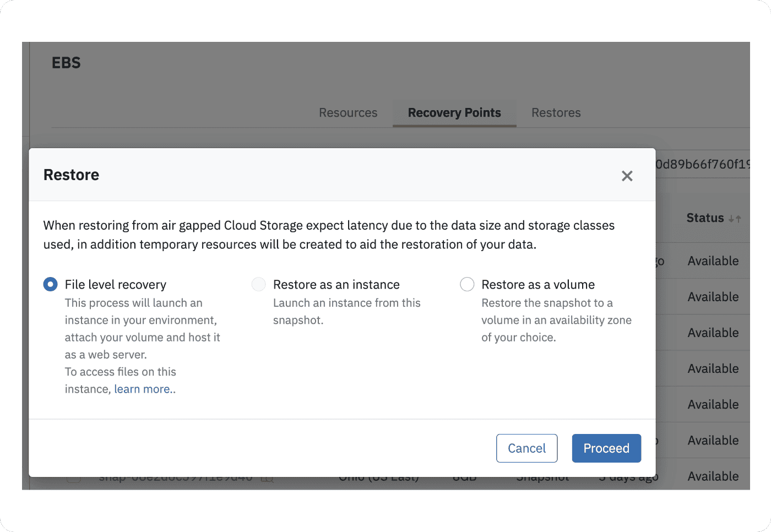Close the Restore dialog with the X

point(627,176)
